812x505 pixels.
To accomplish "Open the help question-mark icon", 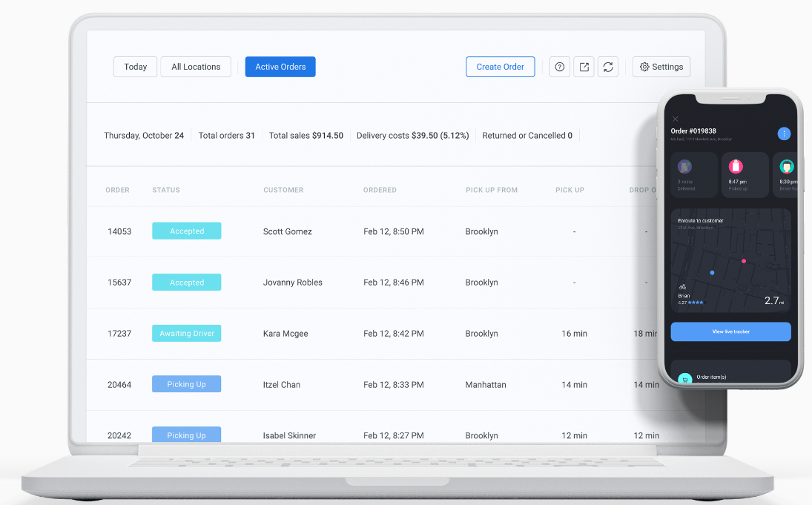I will [559, 67].
